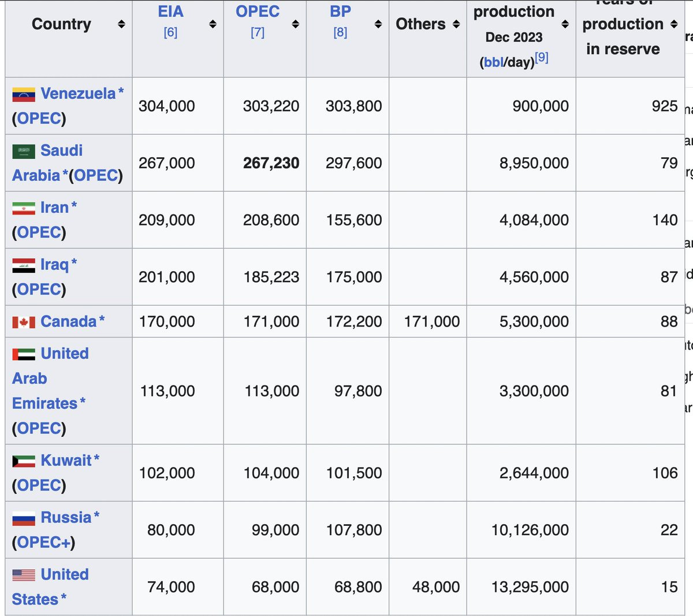Sort by production Dec 2023 arrows
Screen dimensions: 693x616
[x=565, y=24]
